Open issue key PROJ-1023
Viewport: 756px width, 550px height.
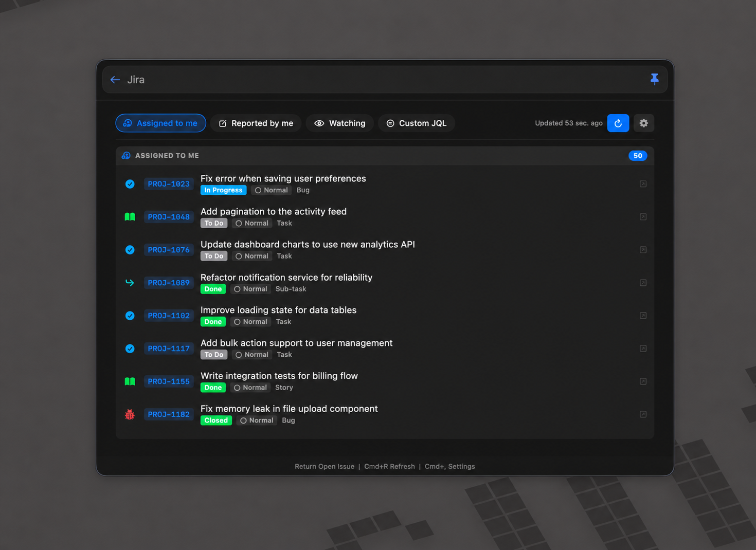(x=169, y=184)
